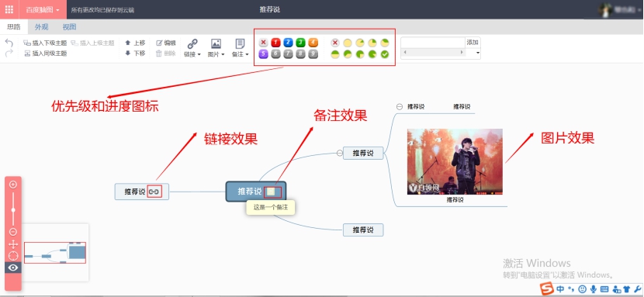The image size is (644, 297).
Task: Open the 百度脑图 dropdown menu
Action: coord(43,10)
